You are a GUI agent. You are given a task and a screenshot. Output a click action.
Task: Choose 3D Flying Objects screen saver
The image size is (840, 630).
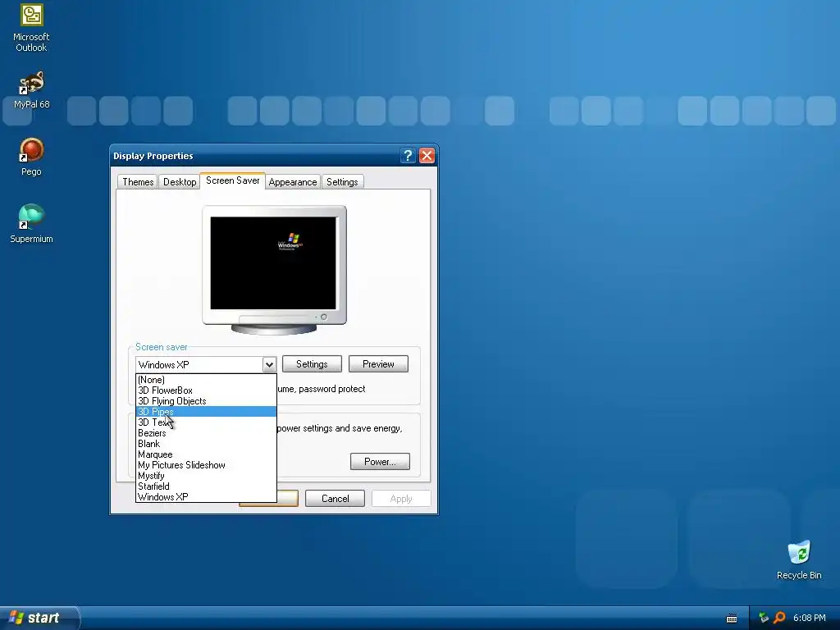[206, 400]
